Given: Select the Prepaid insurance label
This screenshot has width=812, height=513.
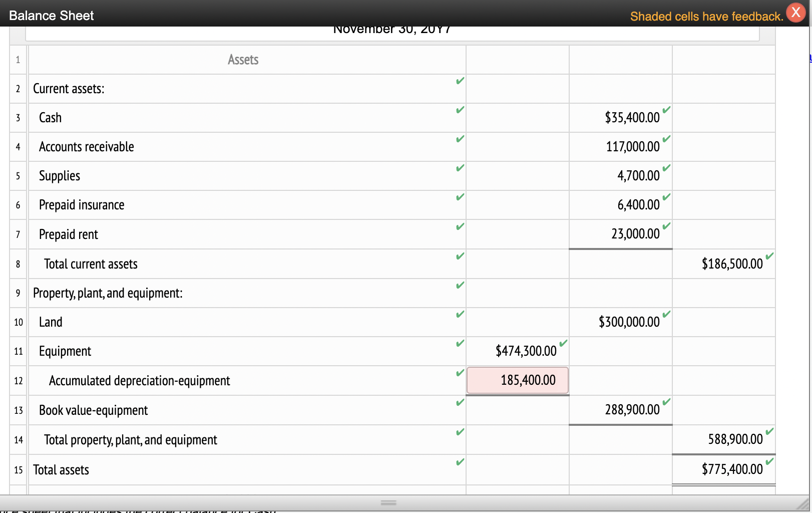Looking at the screenshot, I should click(82, 205).
